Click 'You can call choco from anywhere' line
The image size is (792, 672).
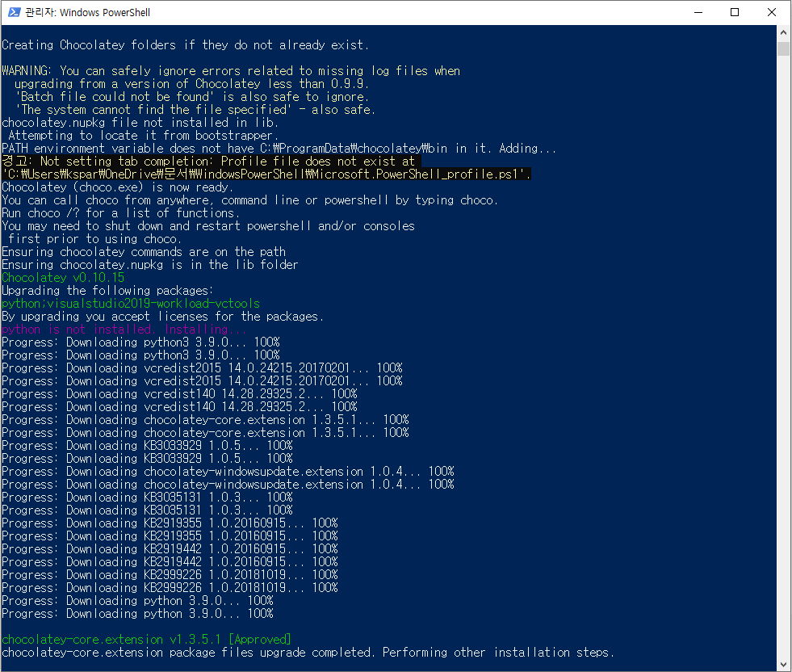coord(250,200)
